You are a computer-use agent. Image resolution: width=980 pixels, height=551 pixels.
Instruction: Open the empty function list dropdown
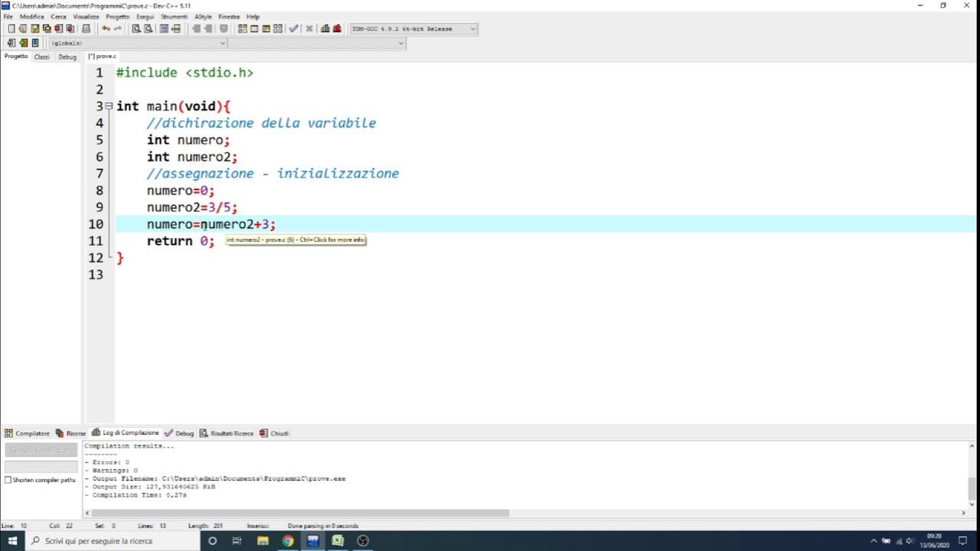coord(316,43)
